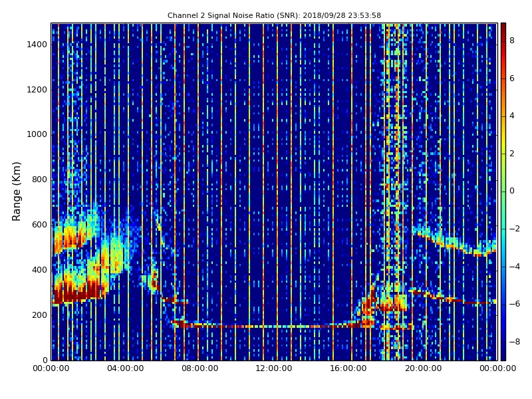Image resolution: width=532 pixels, height=399 pixels.
Task: Click the 20:00:00 time tick label
Action: 423,368
